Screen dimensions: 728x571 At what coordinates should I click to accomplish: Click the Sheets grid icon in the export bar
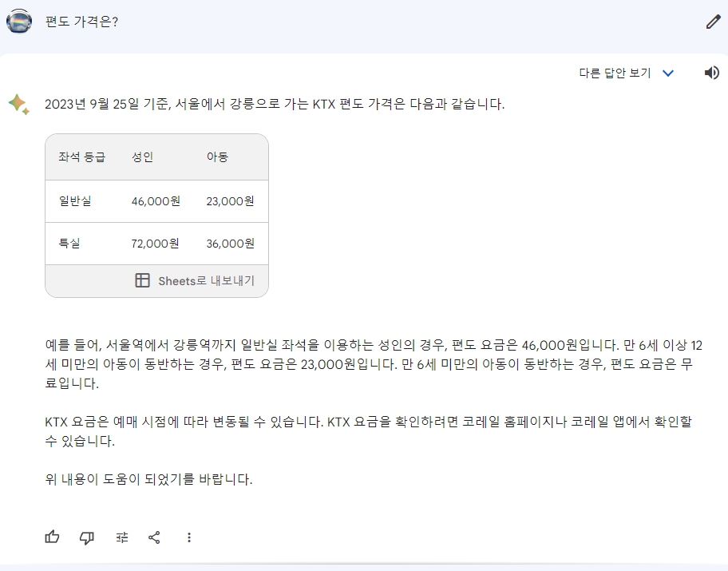(144, 281)
